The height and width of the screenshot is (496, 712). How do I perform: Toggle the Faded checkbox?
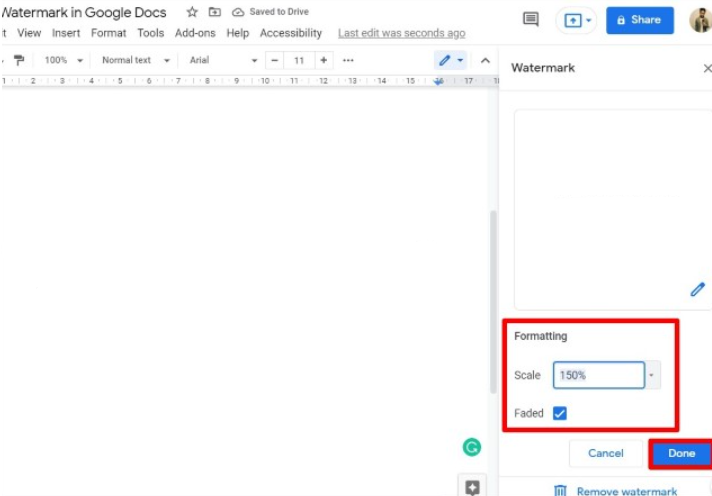[559, 413]
